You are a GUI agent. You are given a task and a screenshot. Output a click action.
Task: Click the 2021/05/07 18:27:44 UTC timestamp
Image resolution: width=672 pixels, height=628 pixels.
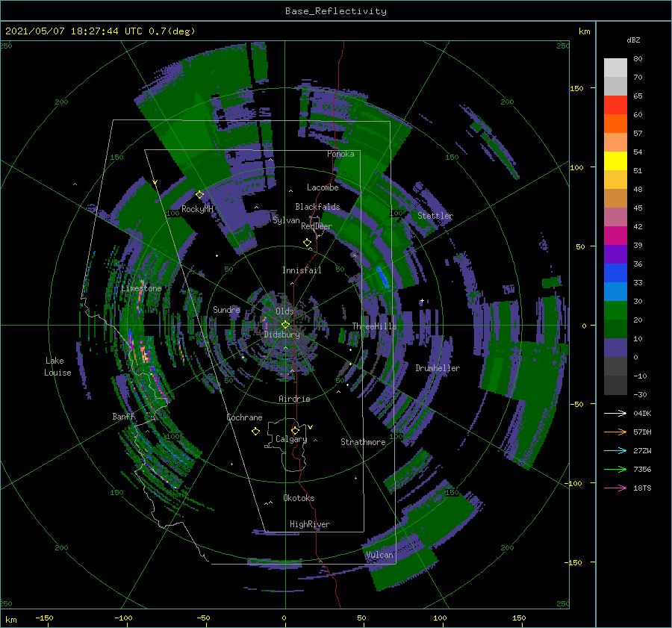100,31
